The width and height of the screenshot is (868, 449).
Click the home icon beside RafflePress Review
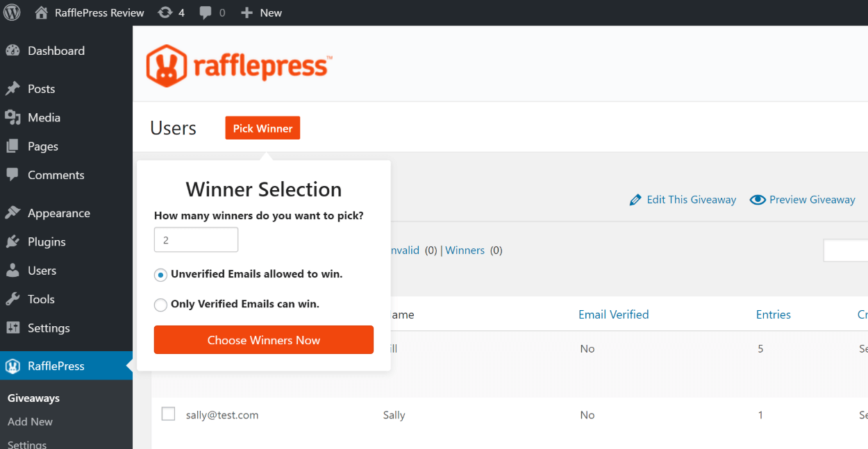(x=42, y=12)
